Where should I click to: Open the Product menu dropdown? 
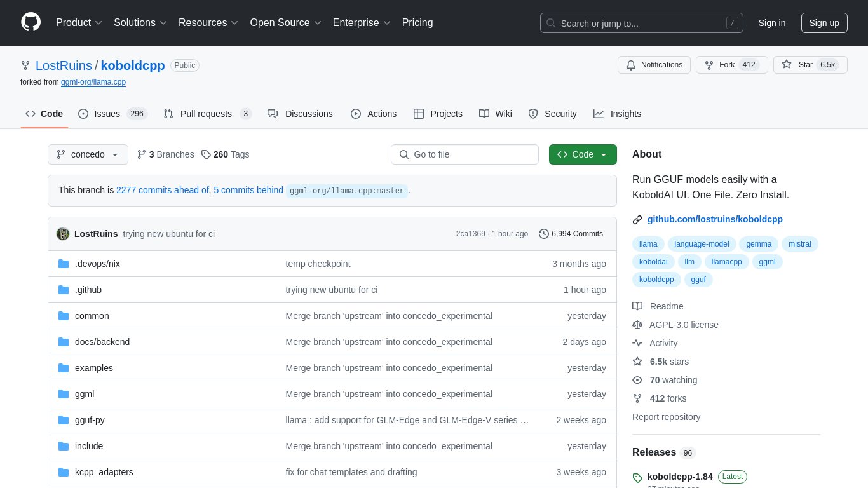click(79, 23)
